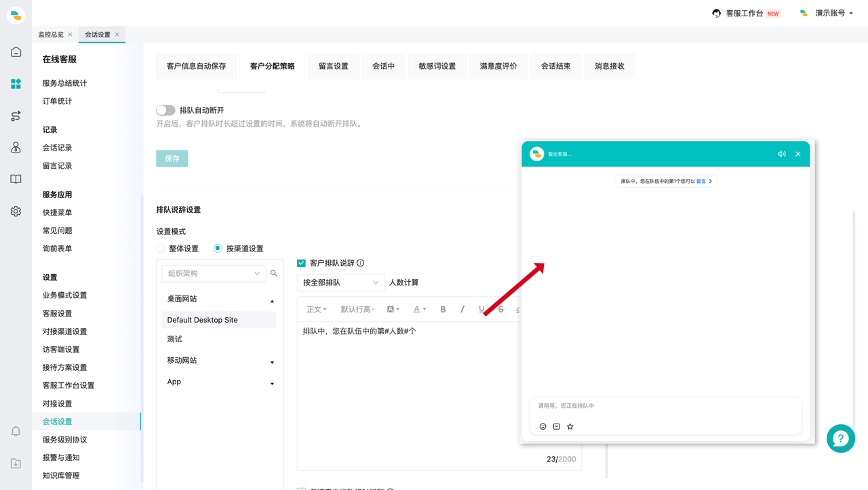Uncheck the 客户排队说辞 checkbox
Screen dimensions: 868x490
[300, 262]
